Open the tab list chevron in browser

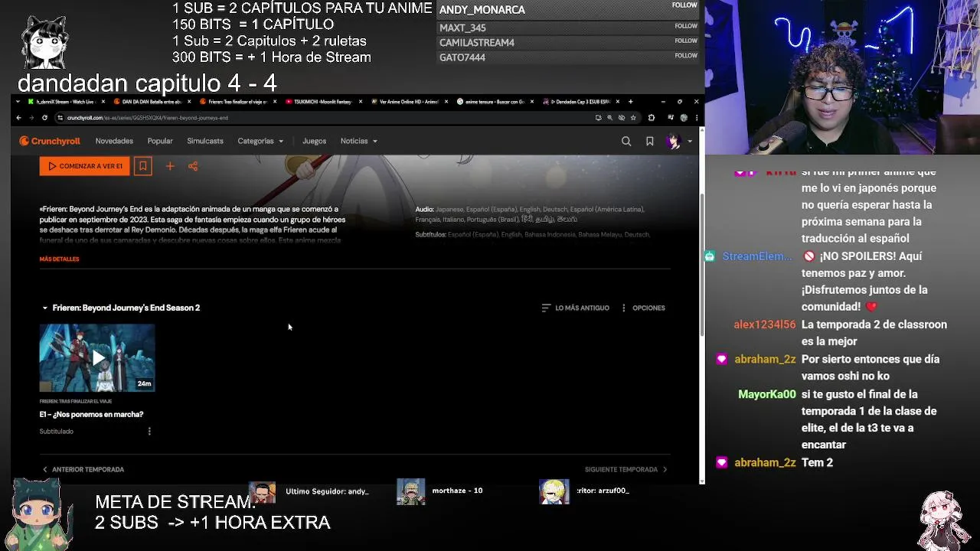(18, 102)
